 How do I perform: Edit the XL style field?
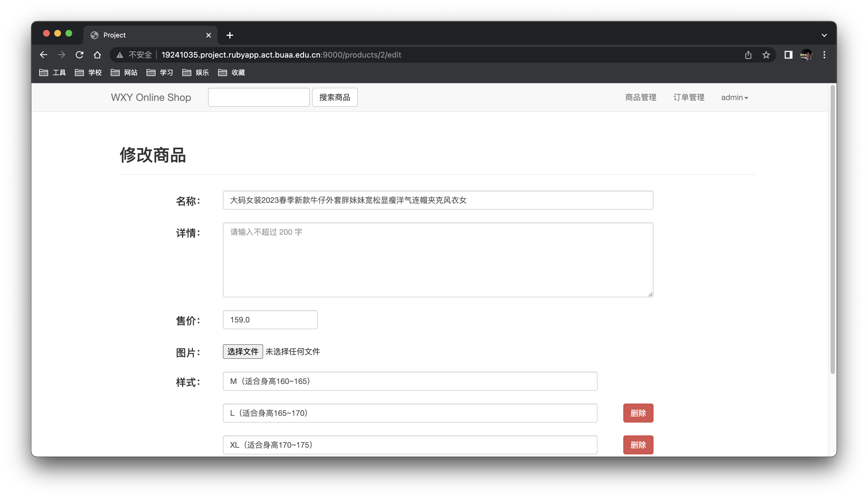click(x=410, y=445)
